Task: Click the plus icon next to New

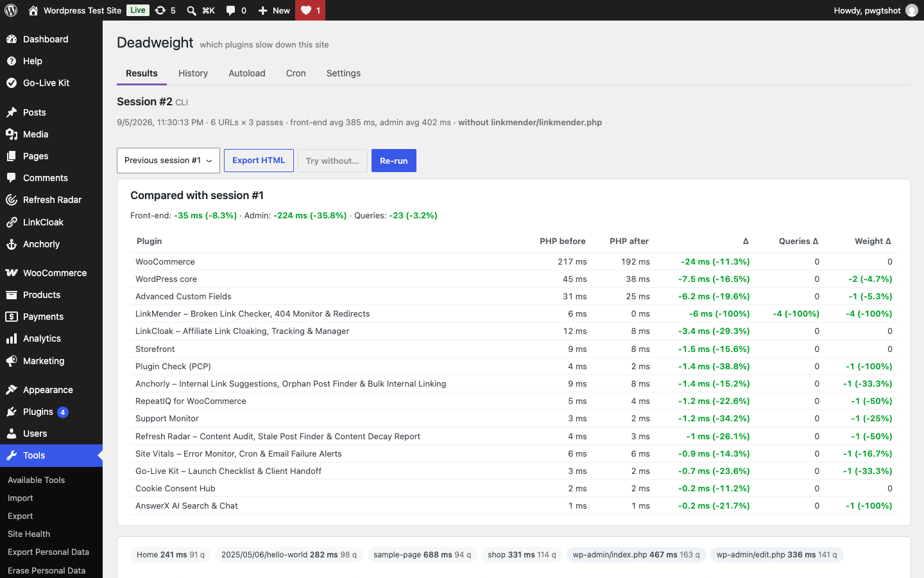Action: tap(262, 10)
